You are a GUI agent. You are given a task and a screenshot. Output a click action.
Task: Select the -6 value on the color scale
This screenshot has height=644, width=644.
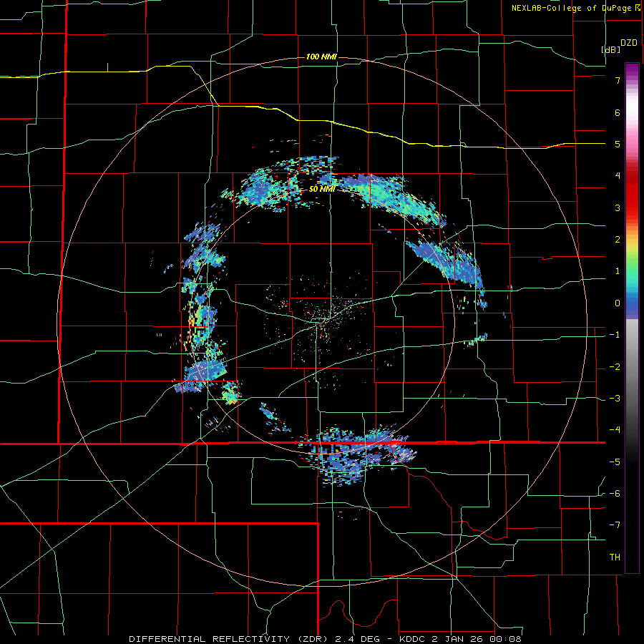pos(615,494)
